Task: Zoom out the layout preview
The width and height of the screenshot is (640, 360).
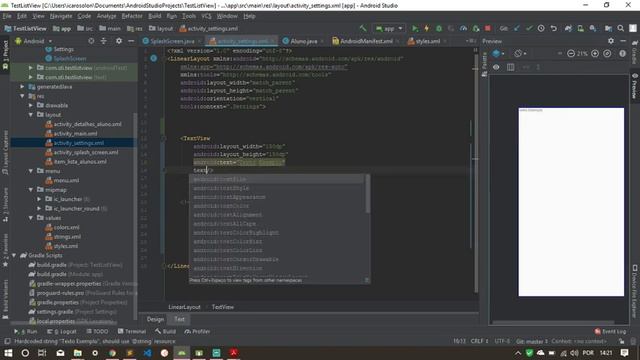Action: [571, 53]
